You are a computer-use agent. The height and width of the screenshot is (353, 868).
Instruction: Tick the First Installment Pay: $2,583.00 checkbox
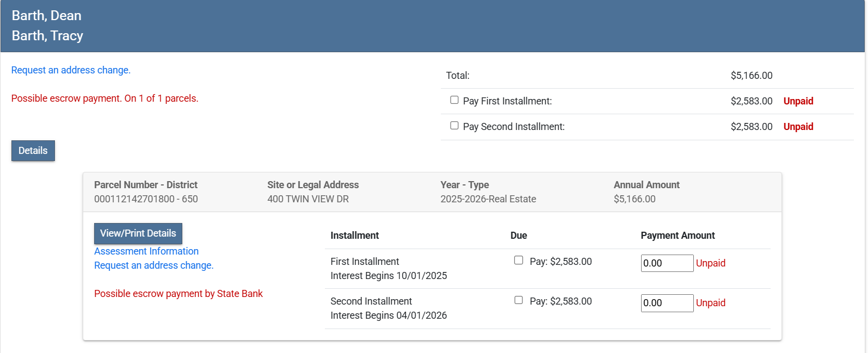point(519,261)
